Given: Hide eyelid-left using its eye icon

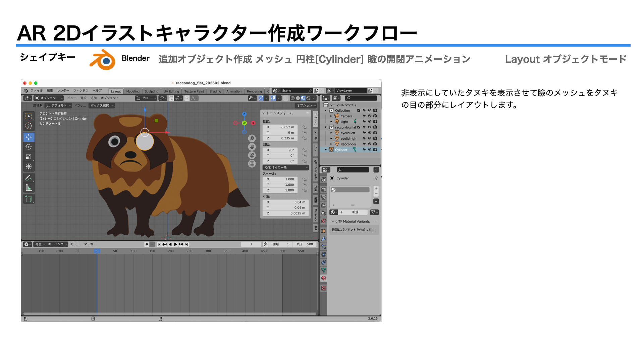Looking at the screenshot, I should [x=370, y=133].
